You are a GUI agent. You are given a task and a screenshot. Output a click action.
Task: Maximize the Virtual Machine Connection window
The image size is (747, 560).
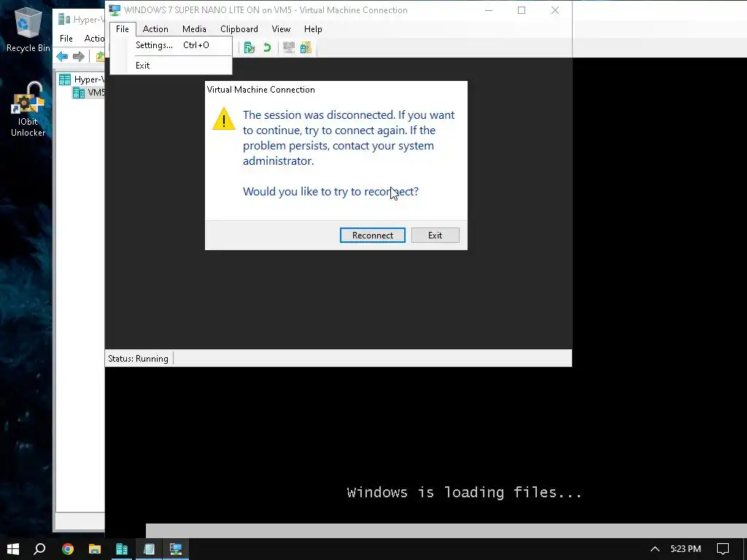(x=522, y=10)
